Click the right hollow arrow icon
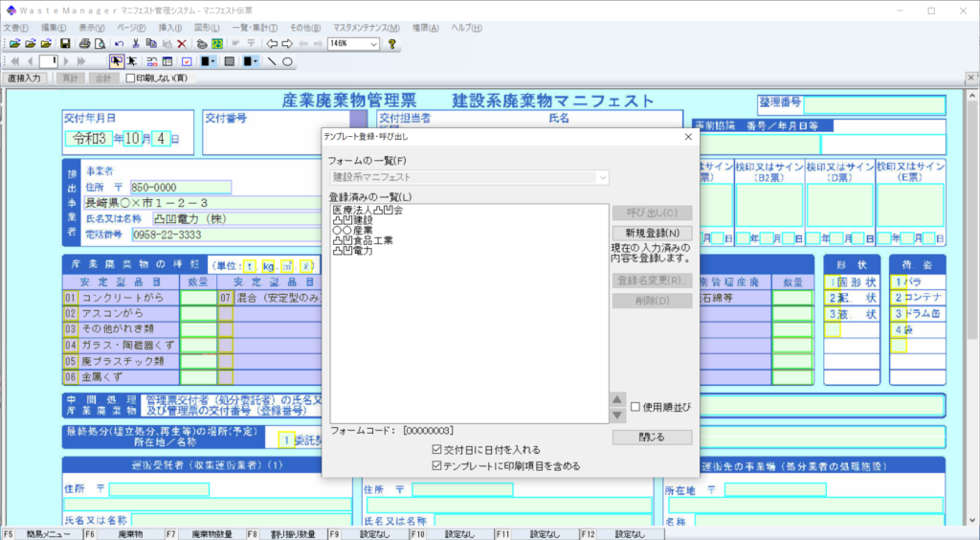 287,44
